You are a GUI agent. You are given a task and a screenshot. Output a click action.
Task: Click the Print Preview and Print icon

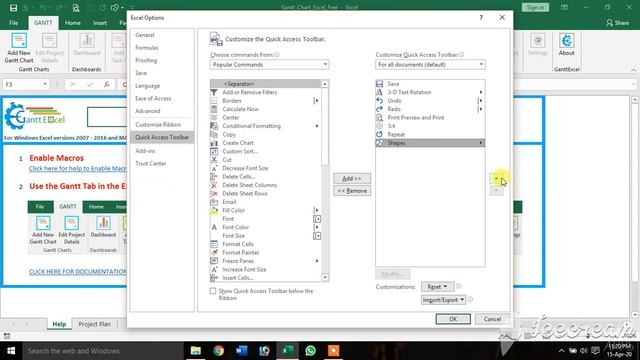click(x=380, y=118)
